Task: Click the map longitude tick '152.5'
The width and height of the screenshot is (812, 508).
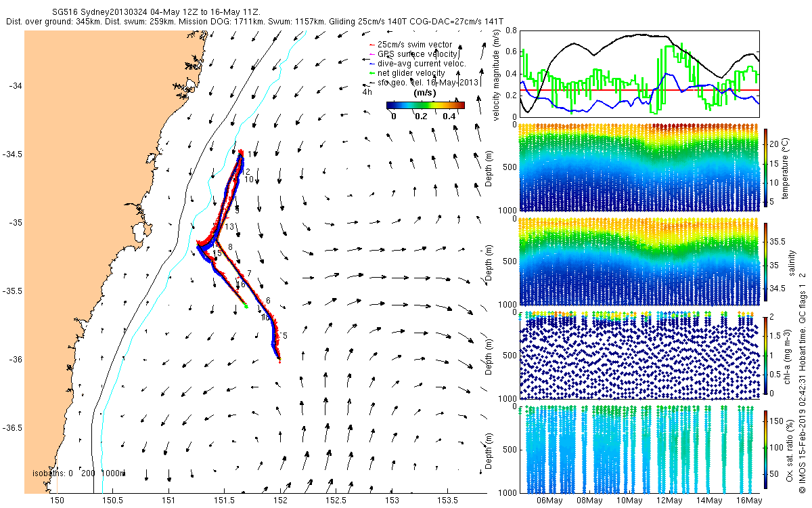Action: point(336,501)
